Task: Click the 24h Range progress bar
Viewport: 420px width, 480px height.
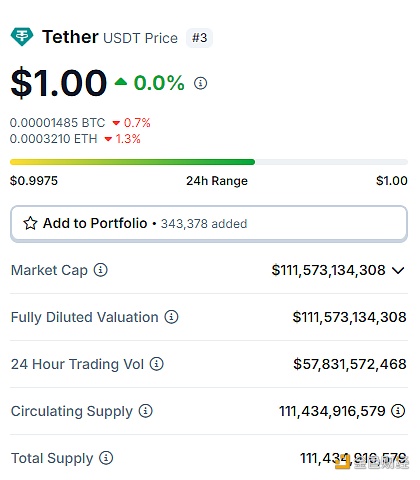Action: 209,162
